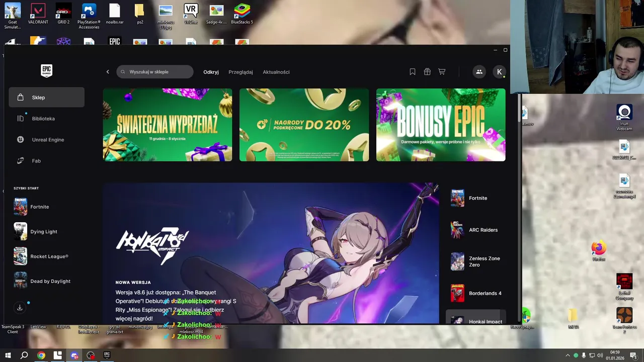
Task: Select Borderlands 4 in carousel list
Action: pyautogui.click(x=476, y=293)
